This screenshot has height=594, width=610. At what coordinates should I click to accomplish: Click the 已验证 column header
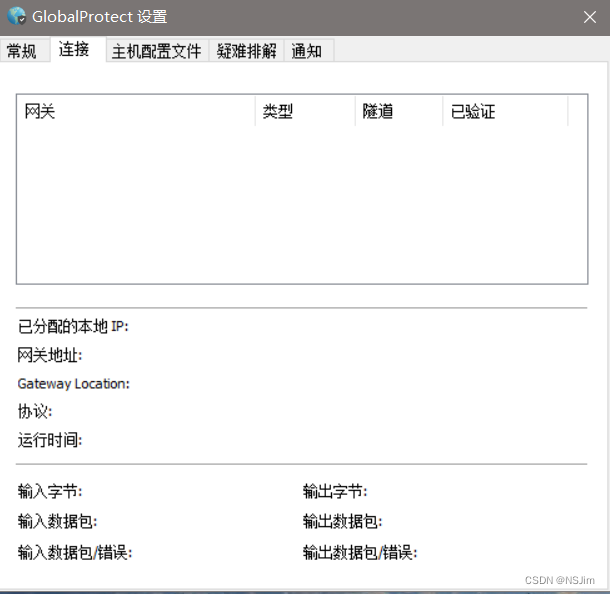[x=505, y=111]
